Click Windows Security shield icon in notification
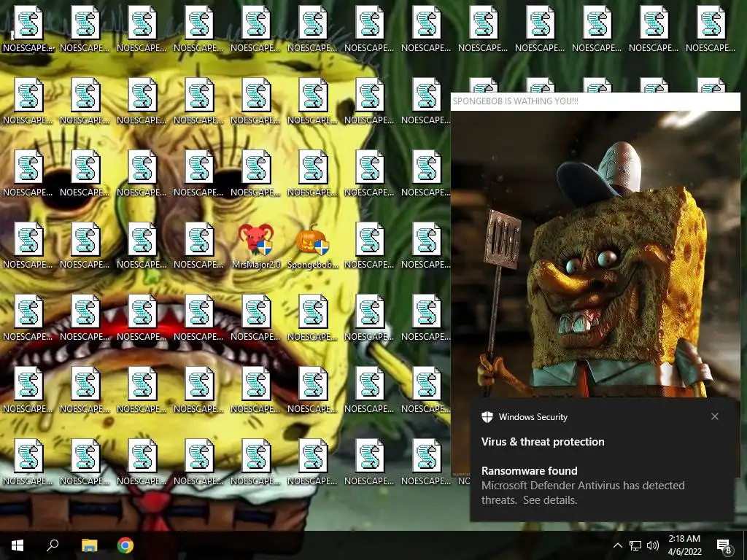 [x=487, y=417]
